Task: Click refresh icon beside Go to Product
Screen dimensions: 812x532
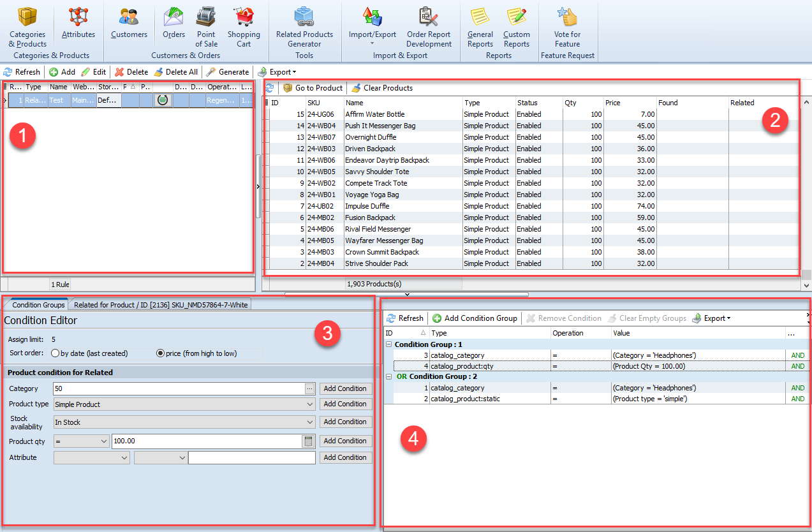Action: (270, 88)
